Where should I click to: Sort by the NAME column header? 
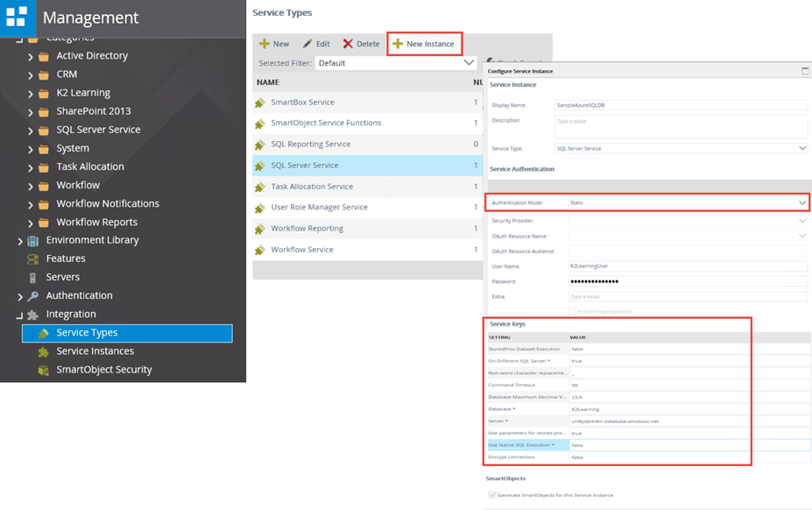click(268, 82)
